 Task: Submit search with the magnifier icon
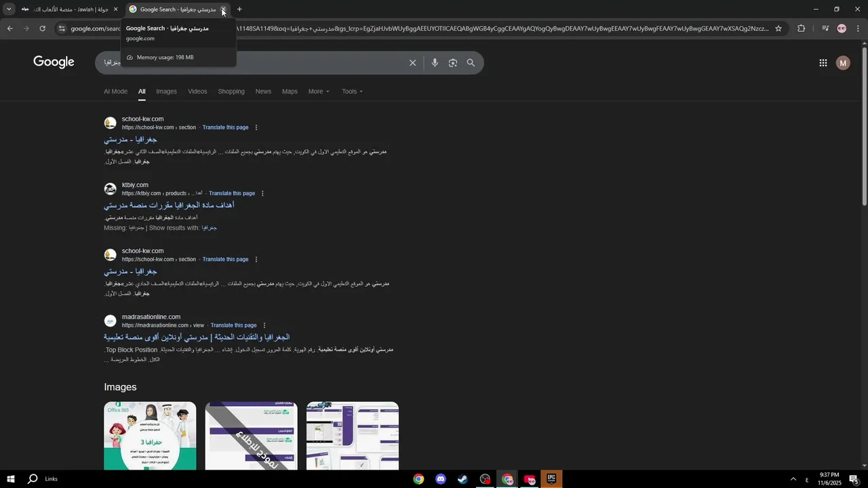(x=471, y=63)
